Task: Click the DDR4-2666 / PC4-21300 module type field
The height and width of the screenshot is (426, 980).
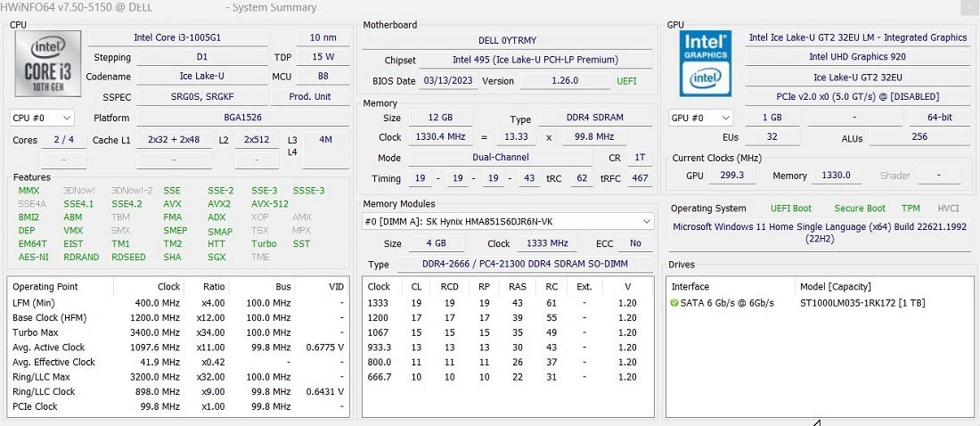Action: click(525, 264)
